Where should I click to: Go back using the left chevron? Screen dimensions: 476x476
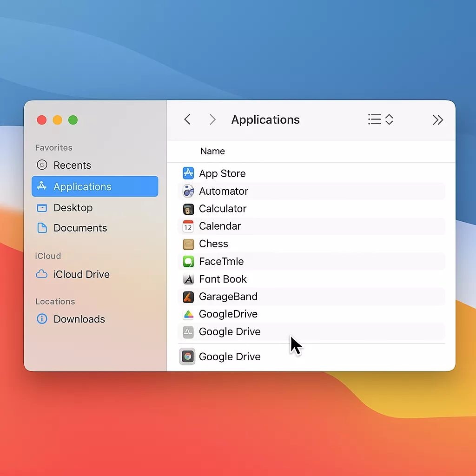187,119
